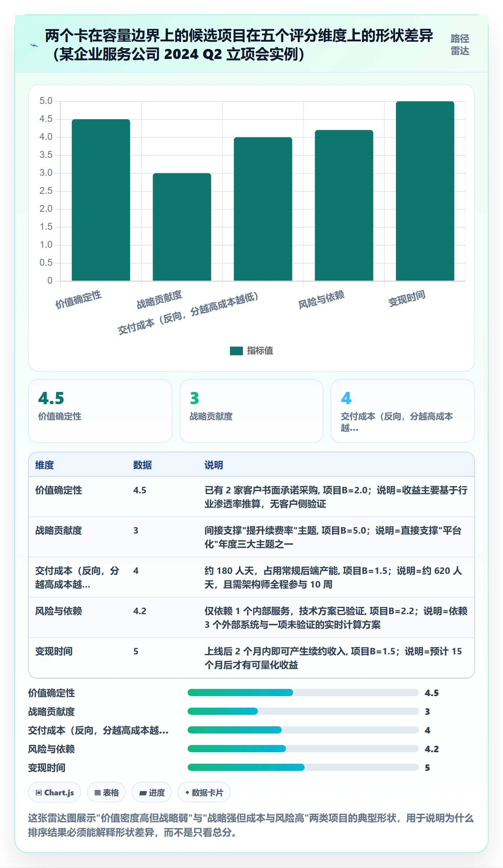Click the chart title heading
The image size is (503, 868).
[x=239, y=45]
